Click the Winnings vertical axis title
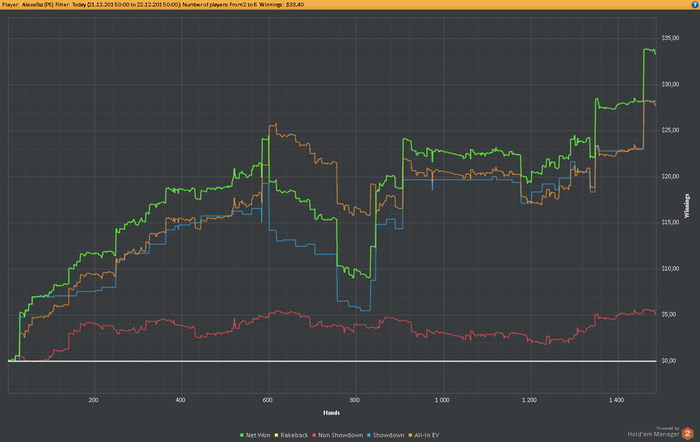 (x=687, y=206)
